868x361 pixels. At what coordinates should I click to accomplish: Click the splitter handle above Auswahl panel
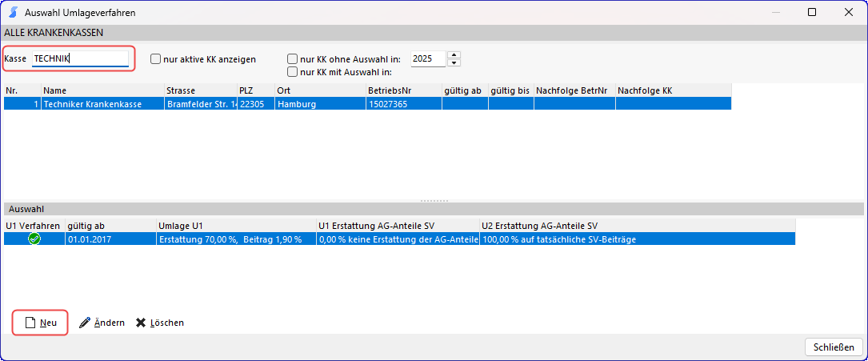pyautogui.click(x=434, y=201)
